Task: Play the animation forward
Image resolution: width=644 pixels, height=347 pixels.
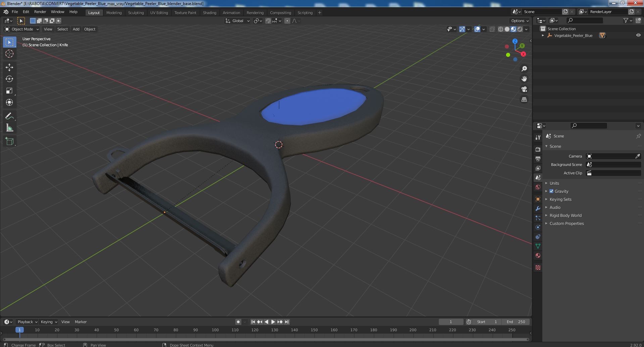Action: (x=273, y=322)
